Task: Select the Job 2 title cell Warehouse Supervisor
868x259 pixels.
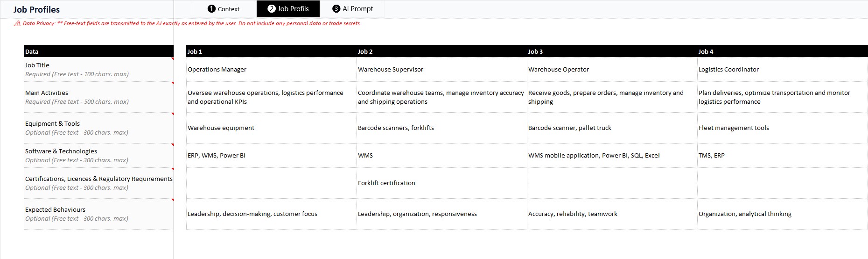Action: pyautogui.click(x=441, y=69)
